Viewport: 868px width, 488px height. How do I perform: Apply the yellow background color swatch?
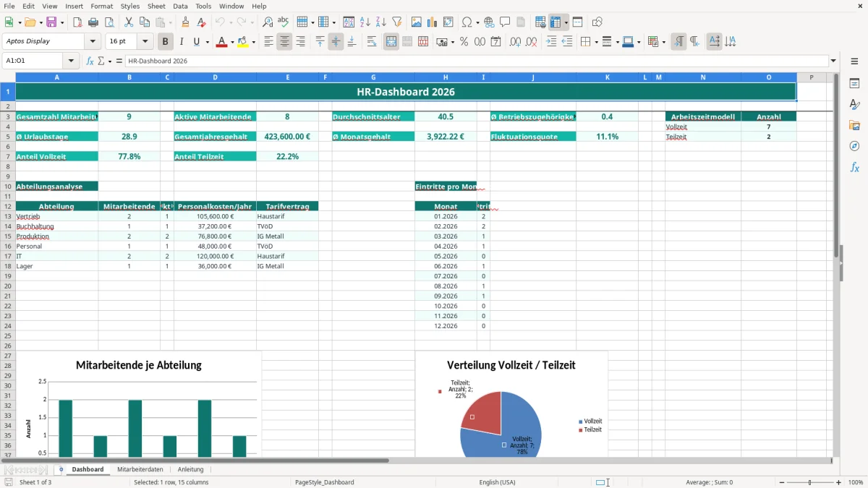coord(244,42)
